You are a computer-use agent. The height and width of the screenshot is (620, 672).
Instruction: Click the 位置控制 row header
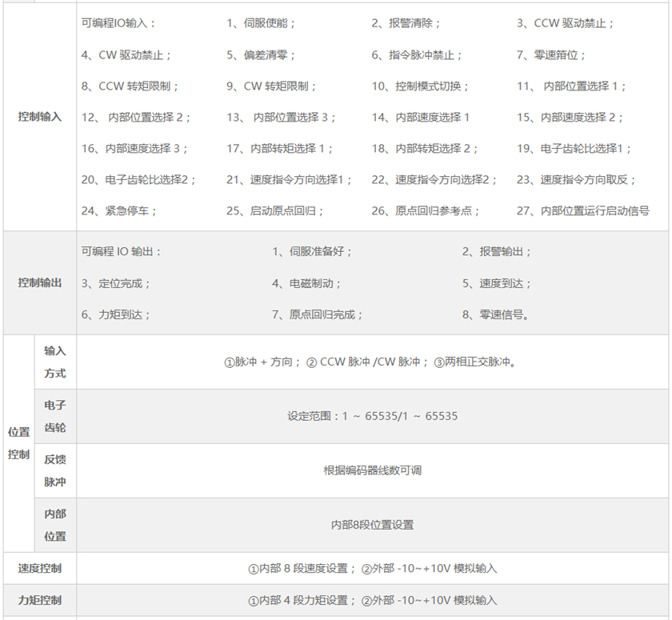pyautogui.click(x=19, y=443)
